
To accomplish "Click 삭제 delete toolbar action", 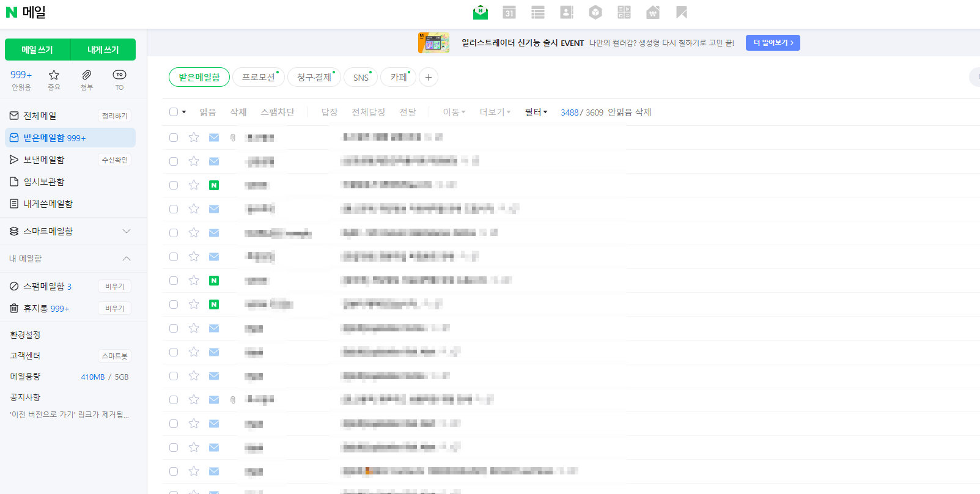I will pos(238,112).
